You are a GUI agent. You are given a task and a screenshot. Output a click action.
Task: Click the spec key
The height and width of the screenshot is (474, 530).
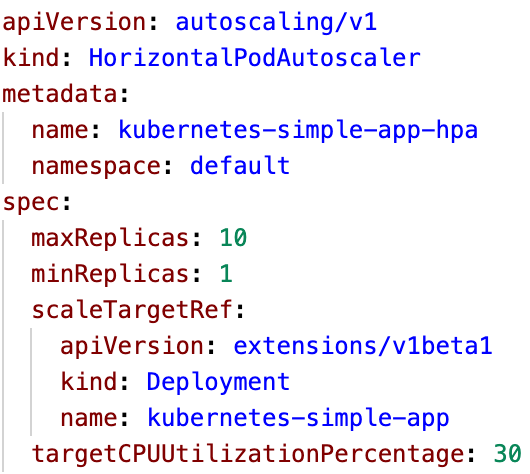tap(31, 204)
